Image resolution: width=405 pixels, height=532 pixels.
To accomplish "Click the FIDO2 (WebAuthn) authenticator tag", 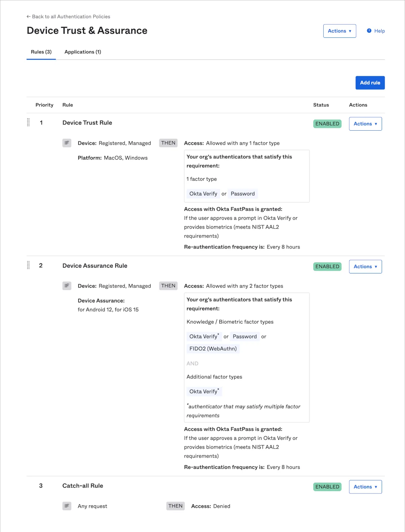I will point(213,349).
